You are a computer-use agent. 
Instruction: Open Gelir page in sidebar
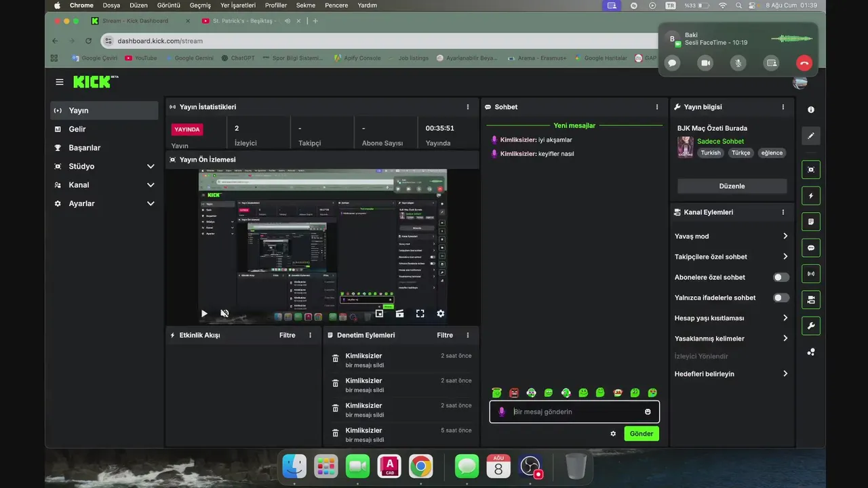click(x=104, y=129)
